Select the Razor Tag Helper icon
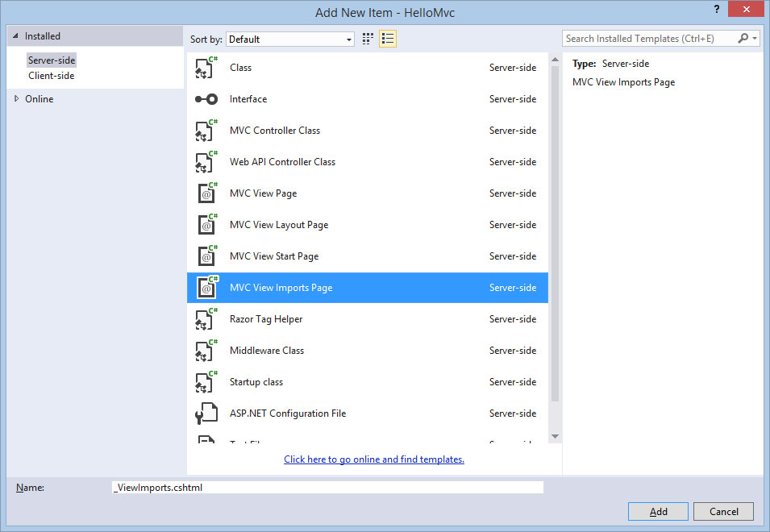 coord(206,319)
